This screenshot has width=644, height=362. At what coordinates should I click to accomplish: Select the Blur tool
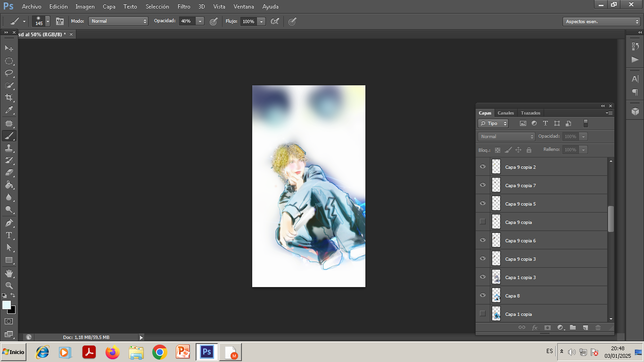pyautogui.click(x=9, y=197)
